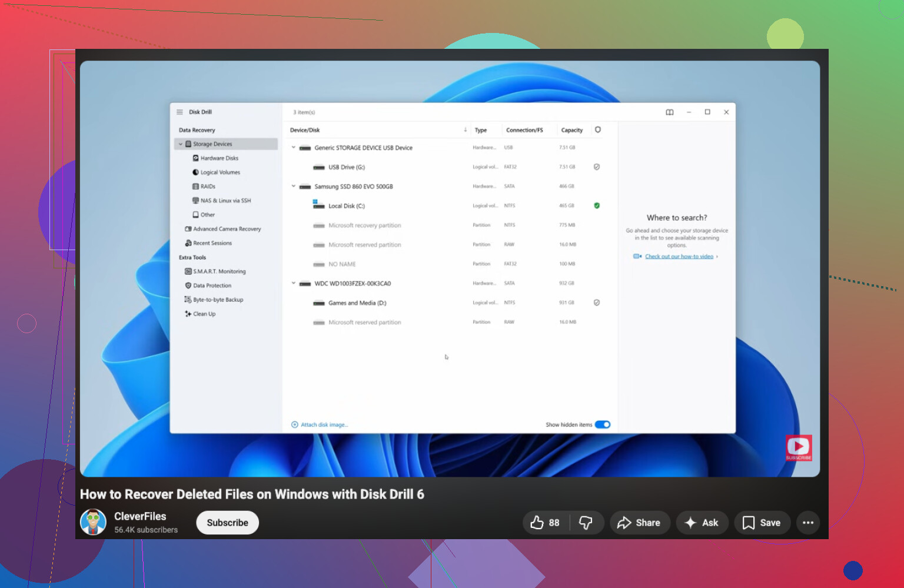Select Microsoft reserved partition under Samsung SSD
Screen dimensions: 904x588
[x=450, y=245]
